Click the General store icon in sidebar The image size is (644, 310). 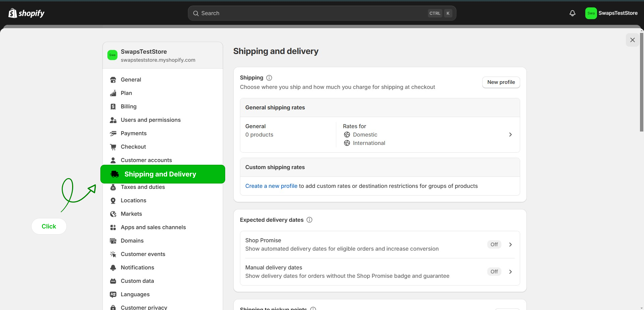(x=113, y=80)
